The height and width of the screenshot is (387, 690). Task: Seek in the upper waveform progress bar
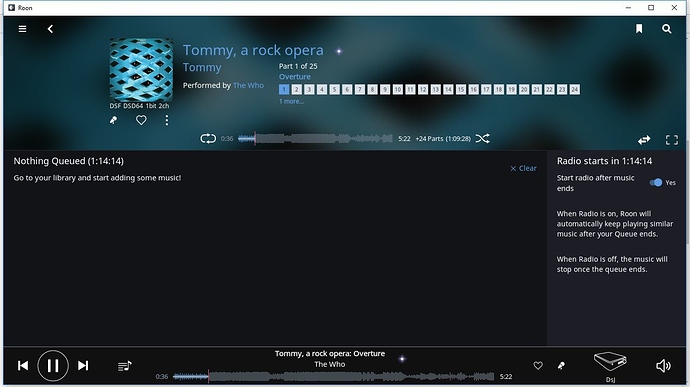click(315, 139)
